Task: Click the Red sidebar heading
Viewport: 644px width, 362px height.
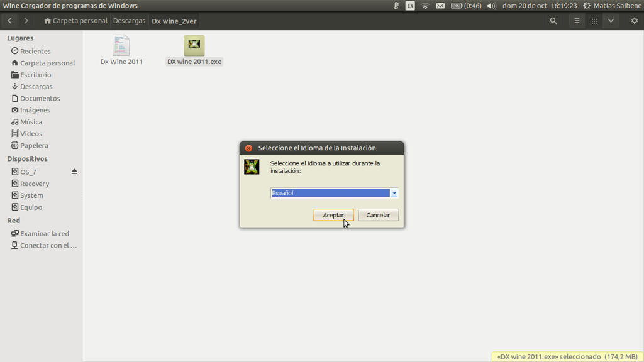Action: pos(14,221)
